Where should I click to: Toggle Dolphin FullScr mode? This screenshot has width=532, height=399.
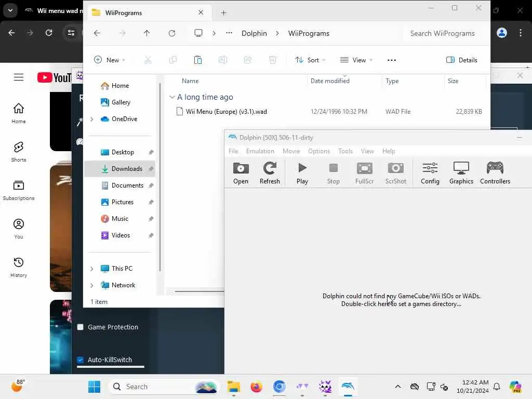pyautogui.click(x=364, y=173)
